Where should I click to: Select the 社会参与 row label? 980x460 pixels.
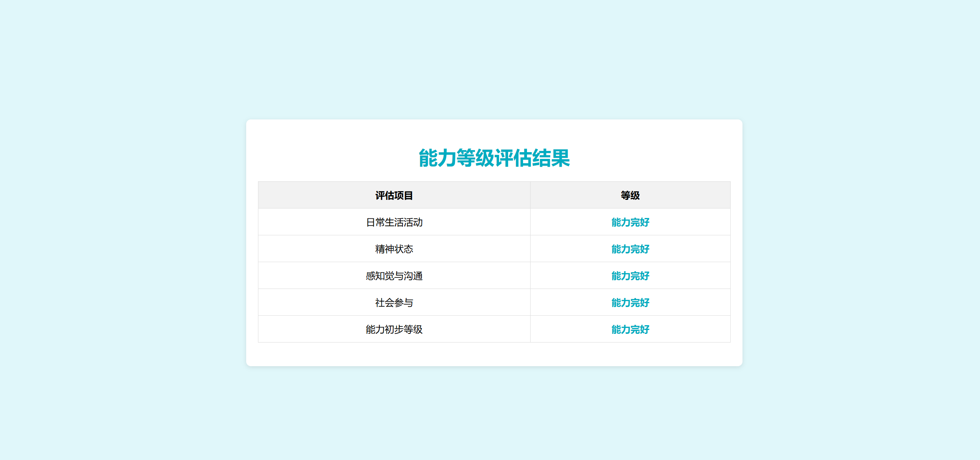coord(394,303)
